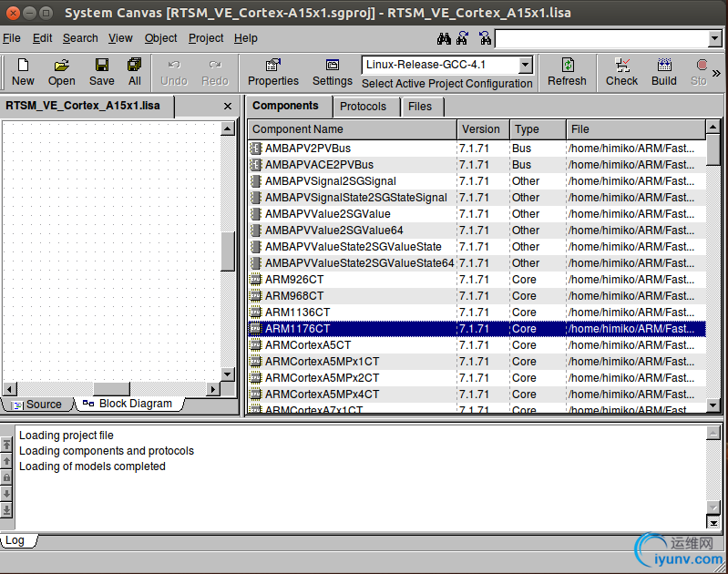Open the search field dropdown arrow
Viewport: 728px width, 574px height.
(714, 38)
